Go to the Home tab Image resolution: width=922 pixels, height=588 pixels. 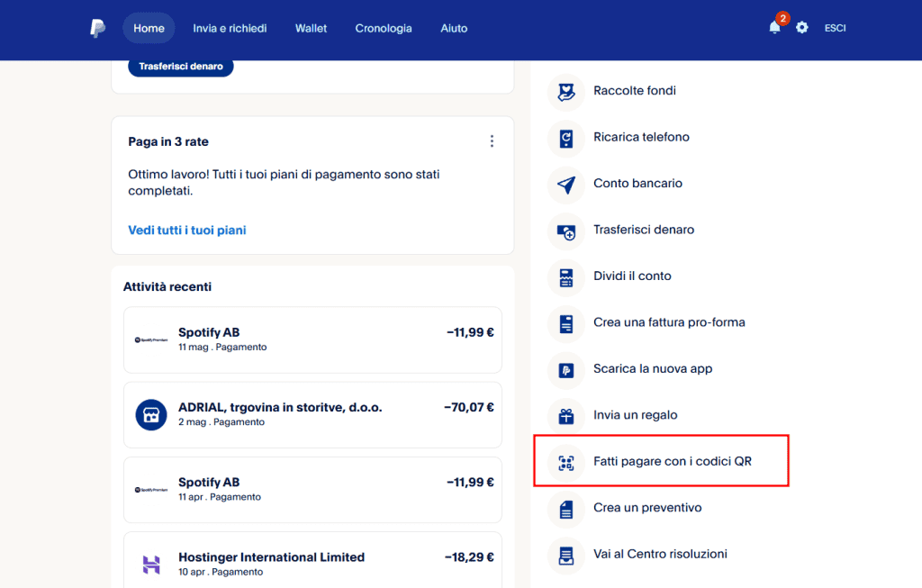click(x=149, y=28)
